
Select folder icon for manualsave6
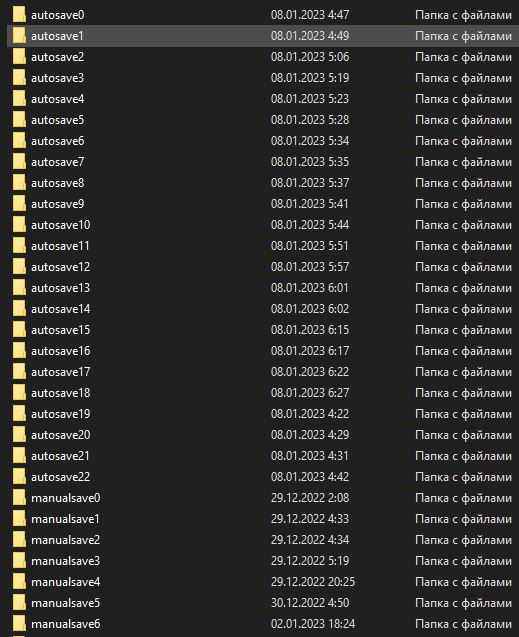[19, 624]
